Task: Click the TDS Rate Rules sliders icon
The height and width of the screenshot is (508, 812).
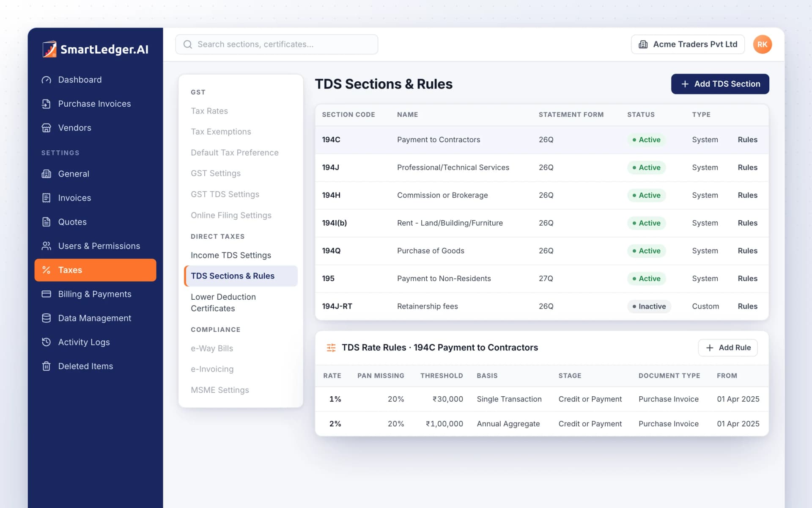Action: coord(331,348)
